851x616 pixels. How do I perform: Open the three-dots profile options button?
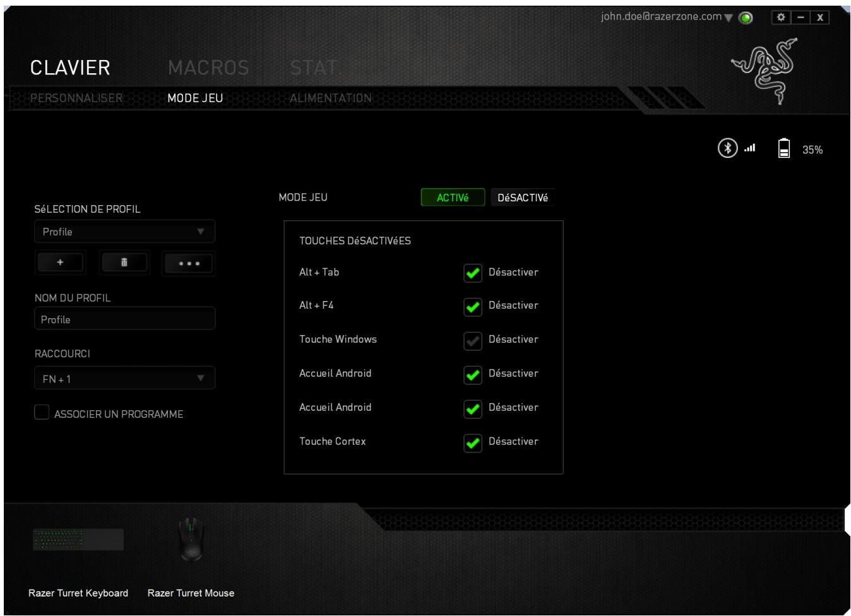click(189, 264)
